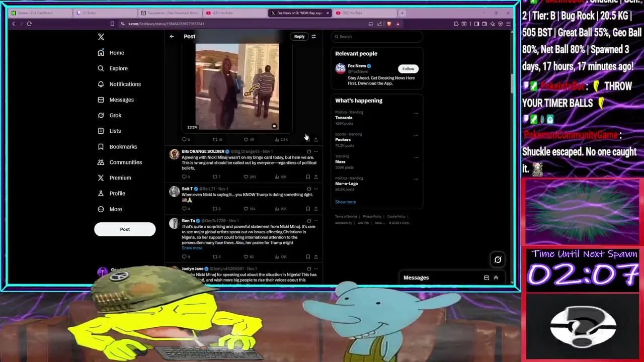Open options for Mass trend
This screenshot has width=644, height=362.
click(416, 157)
